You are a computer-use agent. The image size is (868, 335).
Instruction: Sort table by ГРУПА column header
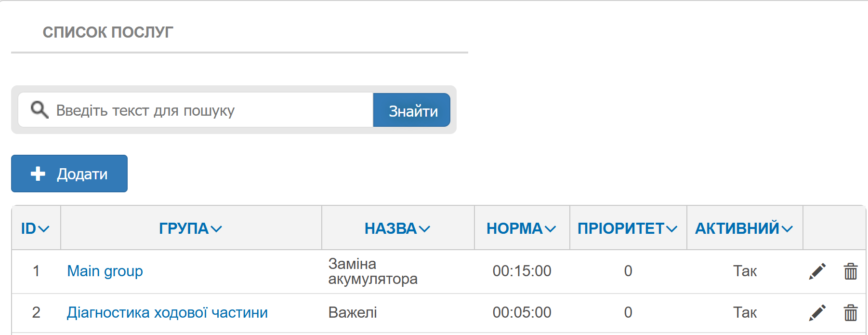[190, 228]
